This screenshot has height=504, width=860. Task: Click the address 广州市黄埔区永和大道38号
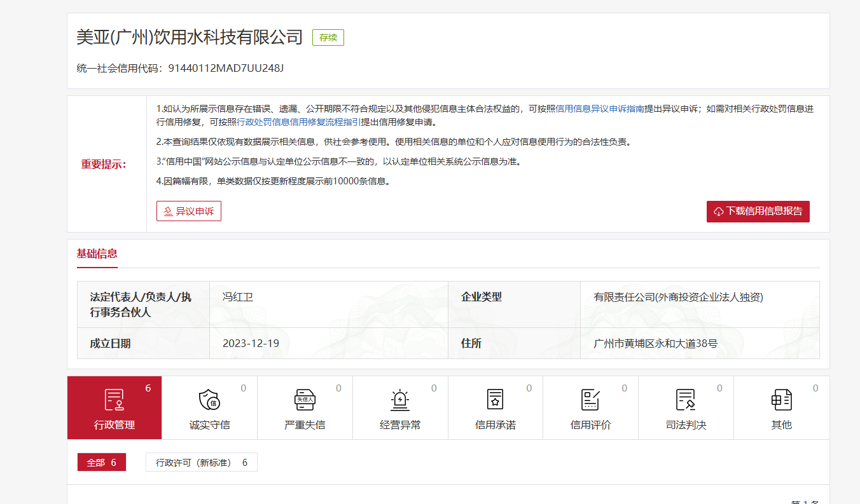(655, 343)
